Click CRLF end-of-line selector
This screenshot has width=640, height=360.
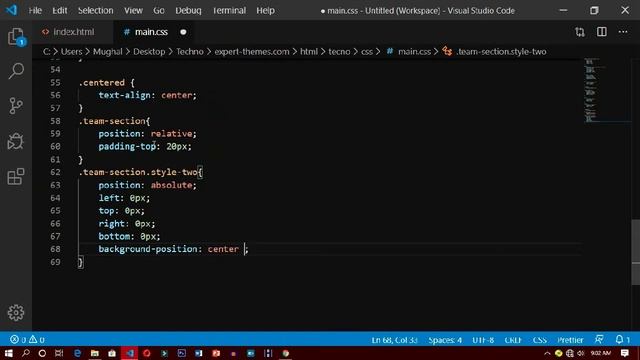point(513,340)
